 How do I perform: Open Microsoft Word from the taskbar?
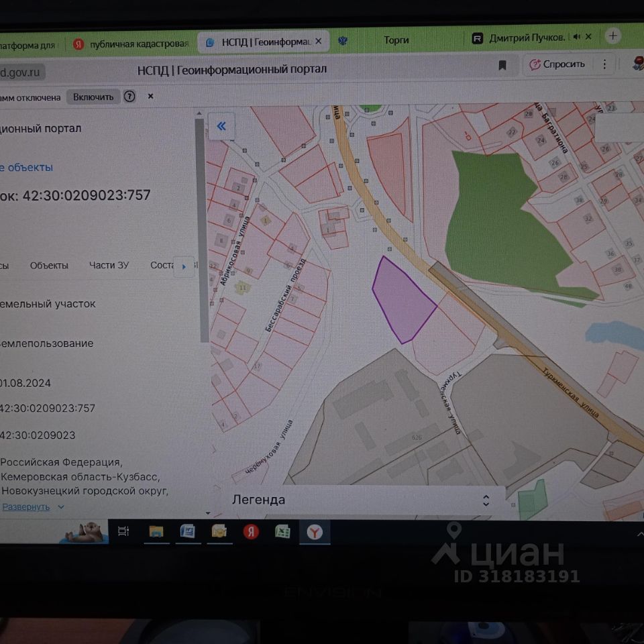[x=188, y=531]
